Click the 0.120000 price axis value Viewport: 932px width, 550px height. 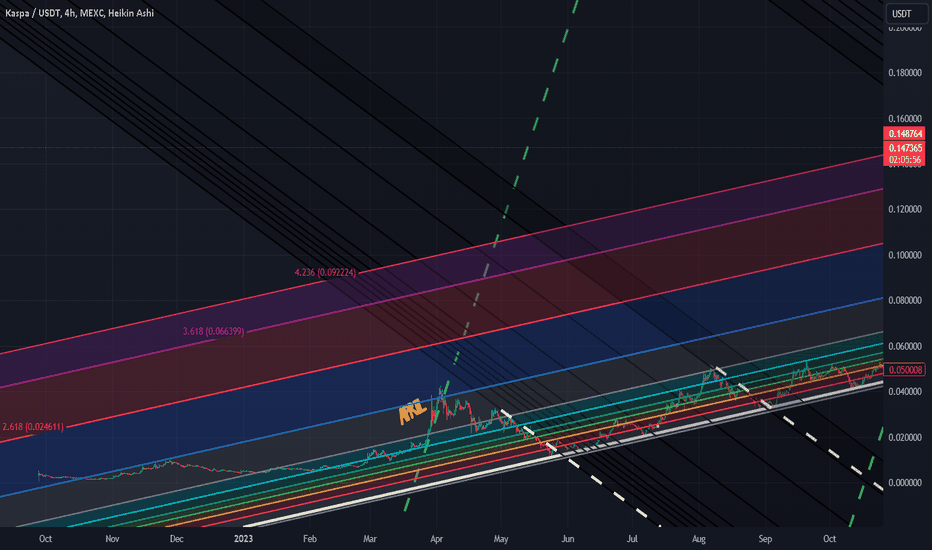905,210
